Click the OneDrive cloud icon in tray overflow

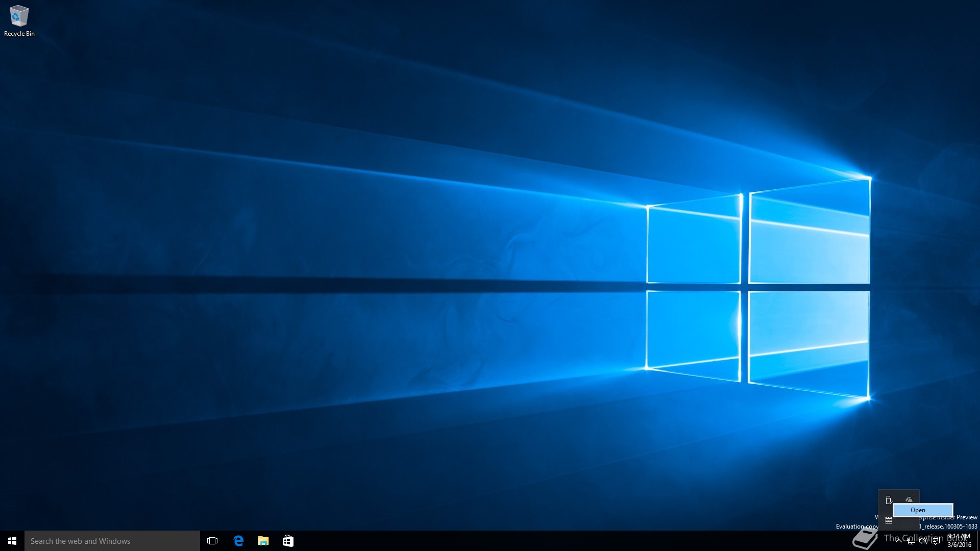pyautogui.click(x=909, y=500)
